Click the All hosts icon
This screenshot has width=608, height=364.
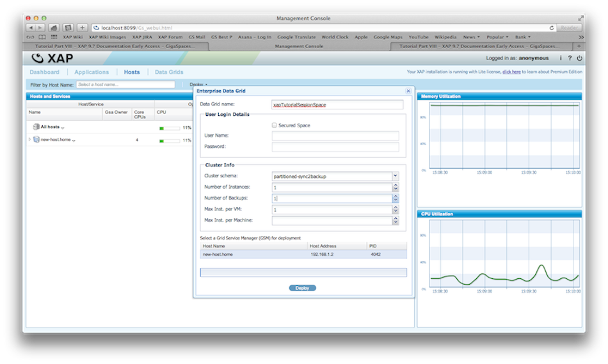(36, 127)
